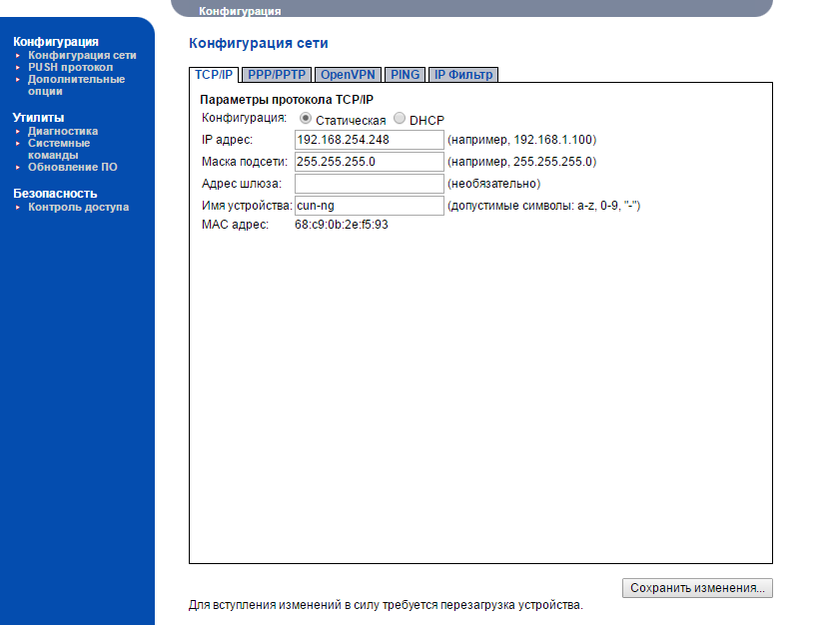This screenshot has height=625, width=840.
Task: Open the Конфигурация сети sidebar link
Action: 82,56
